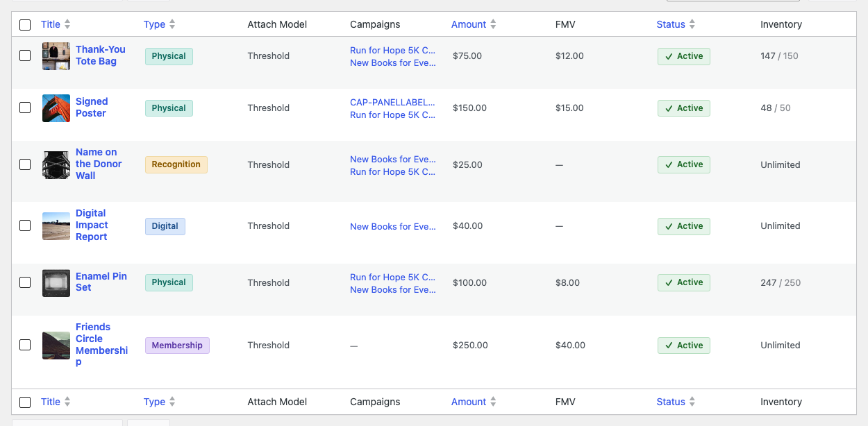The width and height of the screenshot is (868, 426).
Task: Click the Recognition type badge
Action: click(x=176, y=164)
